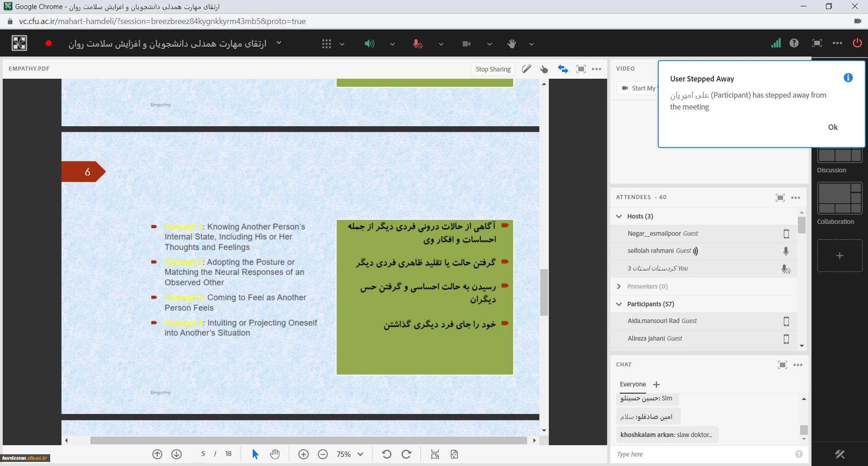The image size is (868, 466).
Task: Open the draw/whiteboard pencil tool
Action: pos(526,69)
